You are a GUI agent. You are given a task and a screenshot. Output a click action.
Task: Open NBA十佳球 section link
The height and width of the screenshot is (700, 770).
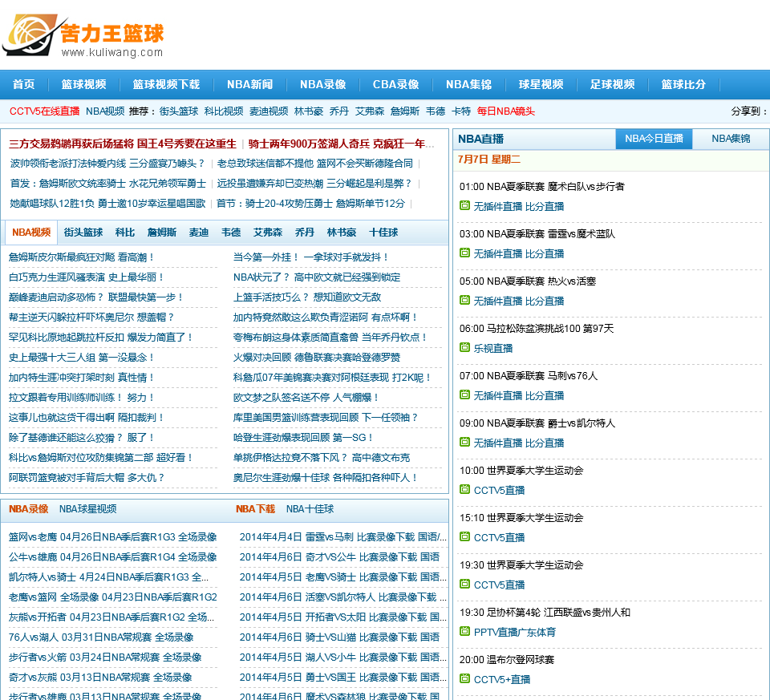pos(310,509)
